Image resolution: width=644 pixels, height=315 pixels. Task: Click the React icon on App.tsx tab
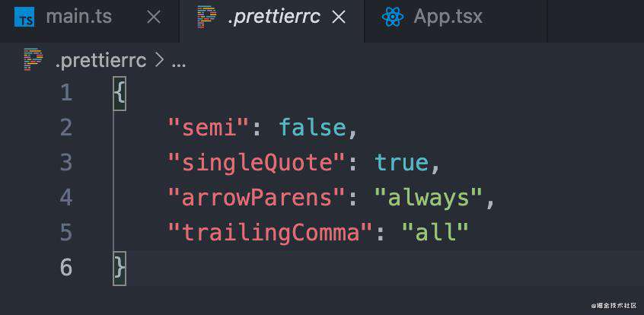pyautogui.click(x=393, y=17)
